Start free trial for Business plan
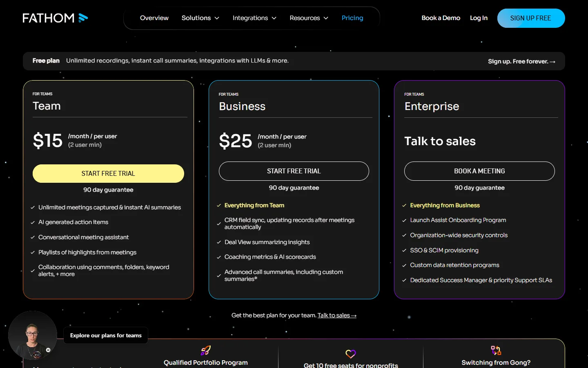This screenshot has height=368, width=588. coord(294,171)
